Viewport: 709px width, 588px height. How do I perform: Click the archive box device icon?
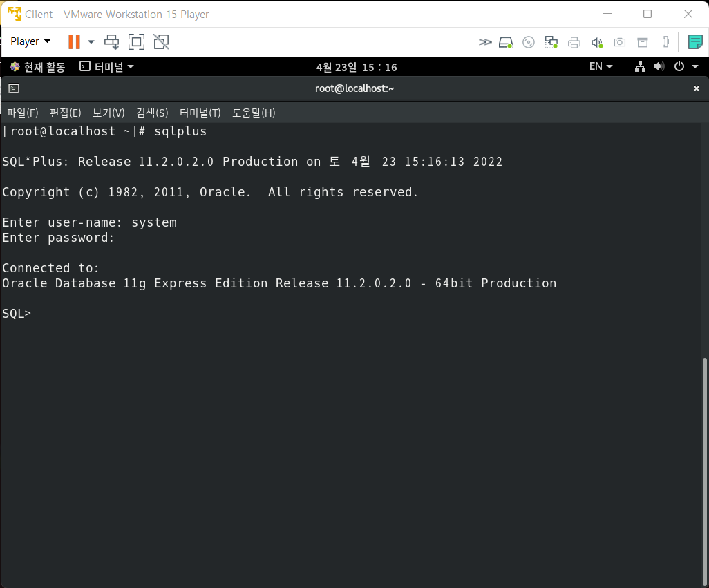click(643, 42)
